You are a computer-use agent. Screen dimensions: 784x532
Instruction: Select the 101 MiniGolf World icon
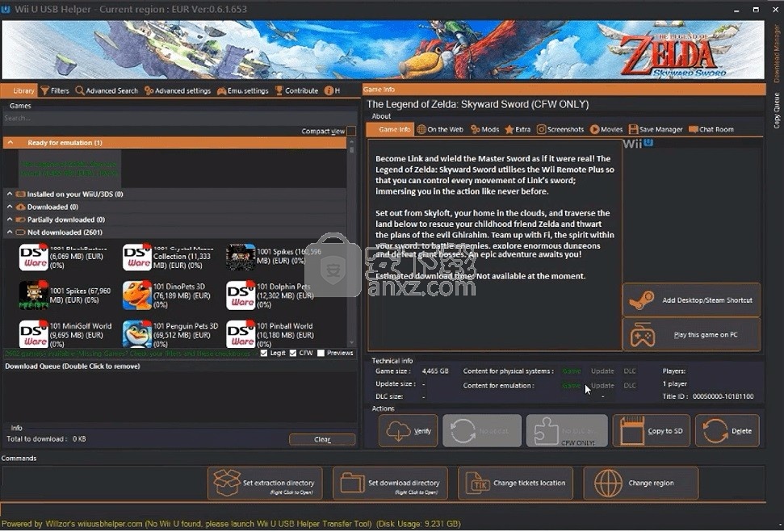33,334
